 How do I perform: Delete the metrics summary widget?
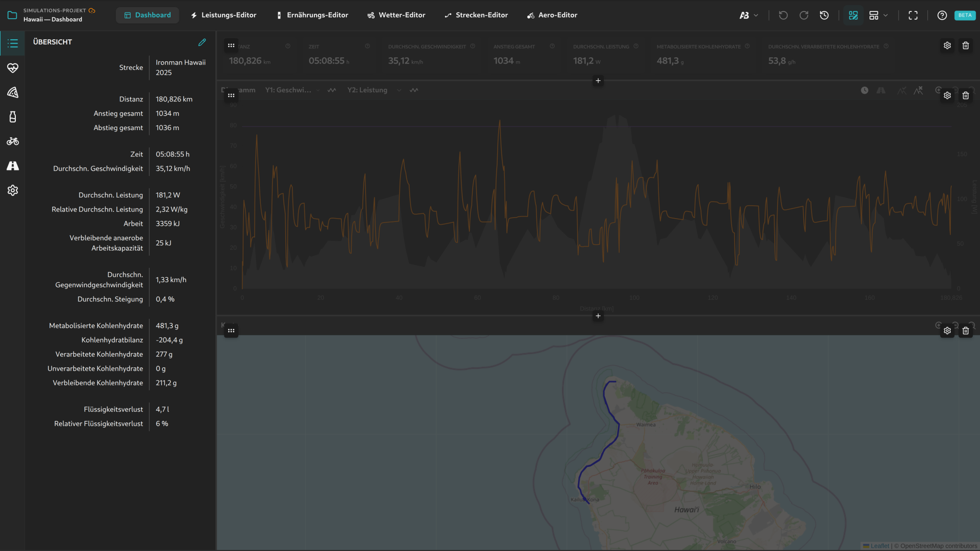pos(966,45)
